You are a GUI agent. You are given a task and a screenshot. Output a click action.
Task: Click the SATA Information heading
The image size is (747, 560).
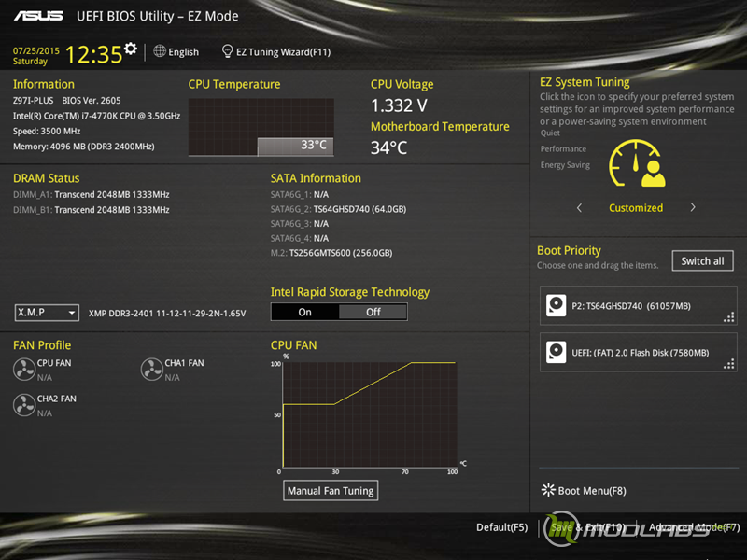[x=316, y=178]
